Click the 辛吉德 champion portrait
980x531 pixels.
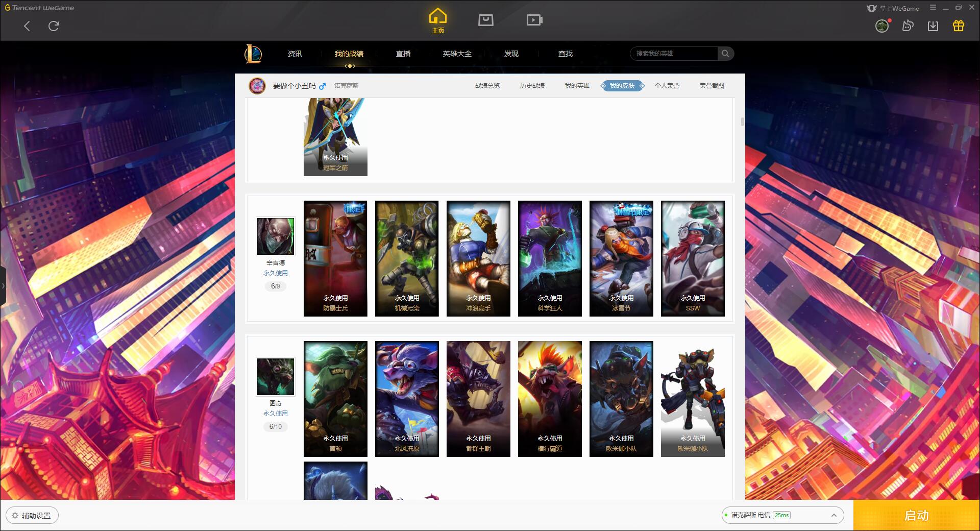point(276,236)
